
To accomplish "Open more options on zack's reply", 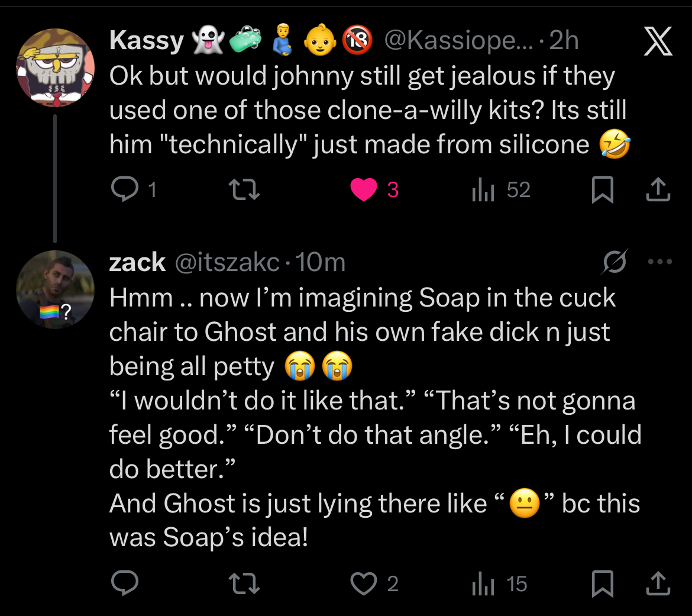I will (x=660, y=262).
